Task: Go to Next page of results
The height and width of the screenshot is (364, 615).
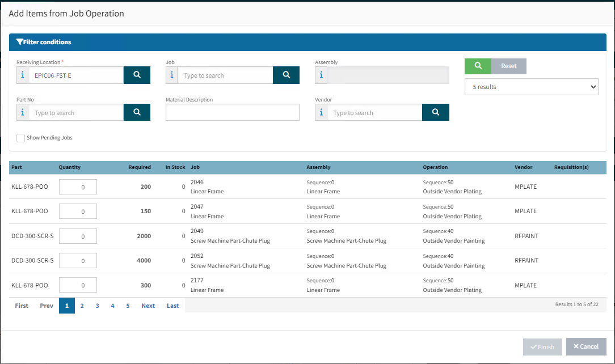Action: [148, 306]
